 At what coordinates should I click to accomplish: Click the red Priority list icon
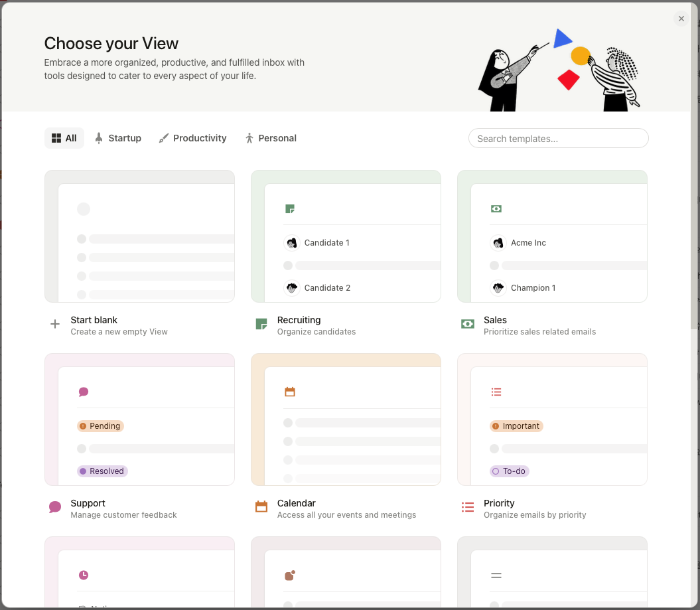467,507
